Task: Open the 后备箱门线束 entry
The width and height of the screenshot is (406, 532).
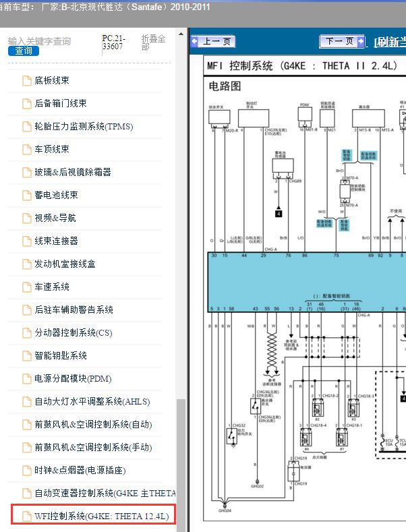Action: [61, 103]
